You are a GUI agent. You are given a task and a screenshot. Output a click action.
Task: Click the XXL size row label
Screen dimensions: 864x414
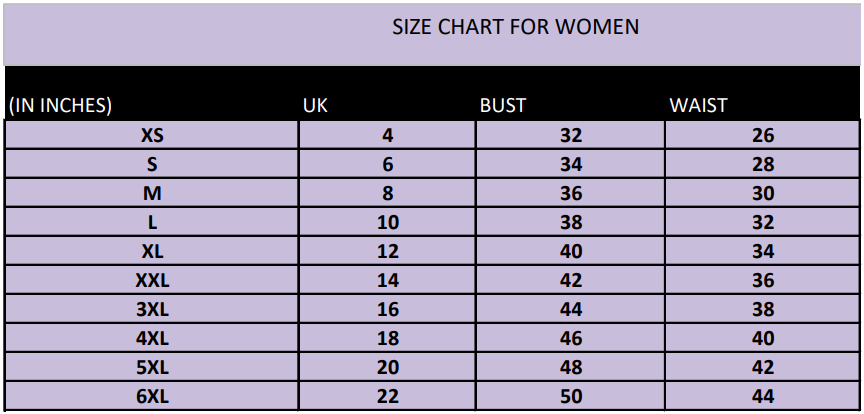coord(152,281)
